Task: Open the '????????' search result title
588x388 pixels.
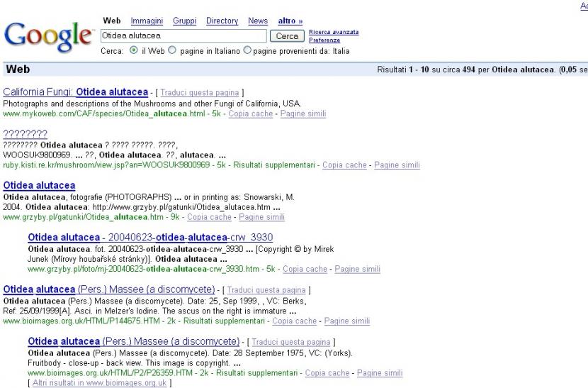Action: [x=26, y=133]
